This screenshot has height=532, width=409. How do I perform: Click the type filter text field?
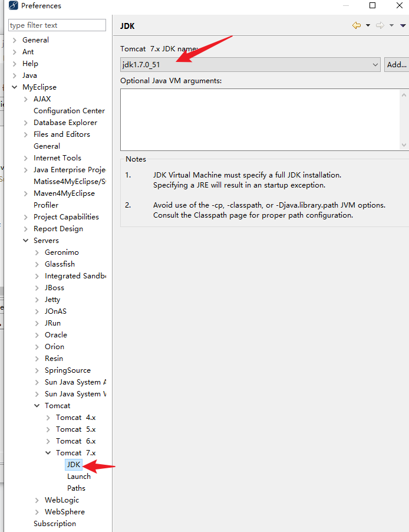57,25
